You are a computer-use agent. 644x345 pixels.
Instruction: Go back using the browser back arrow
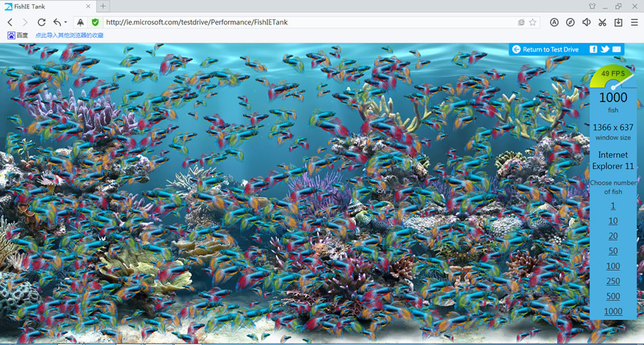point(10,22)
